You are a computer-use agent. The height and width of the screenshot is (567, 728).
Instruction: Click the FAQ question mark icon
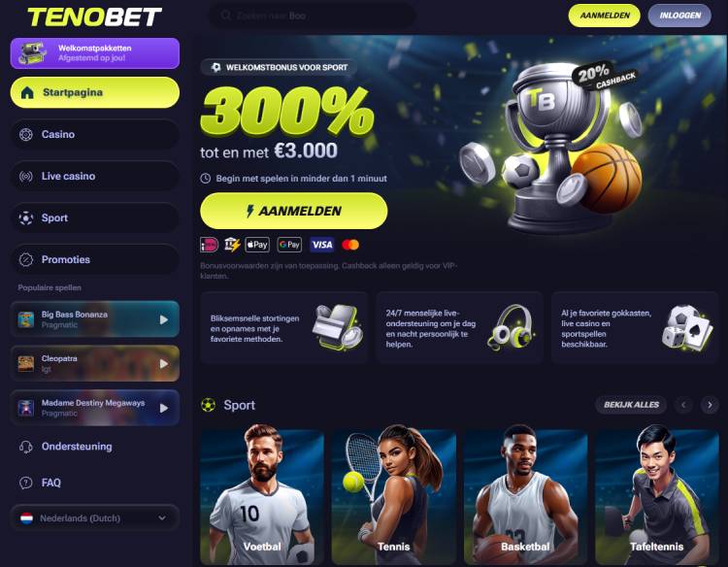[26, 483]
